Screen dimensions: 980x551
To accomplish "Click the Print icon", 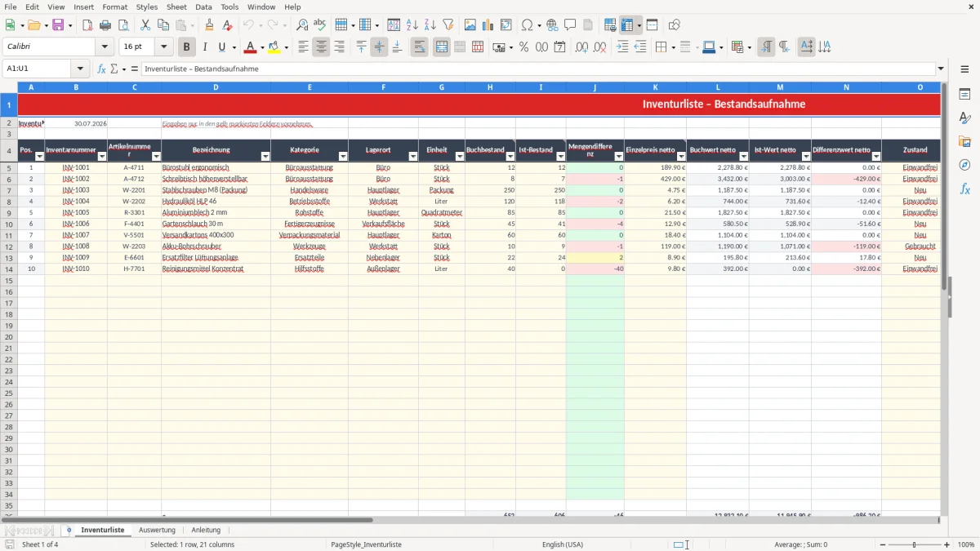I will click(105, 25).
